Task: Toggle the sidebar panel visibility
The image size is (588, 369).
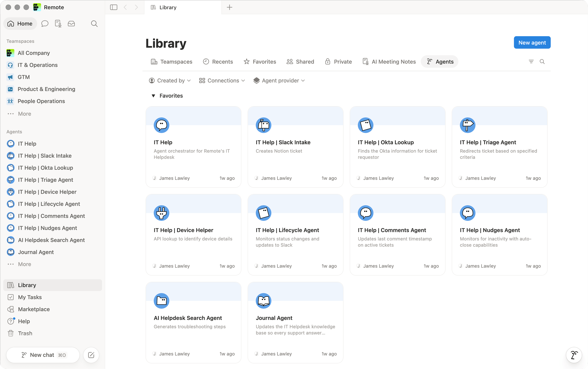Action: (x=114, y=7)
